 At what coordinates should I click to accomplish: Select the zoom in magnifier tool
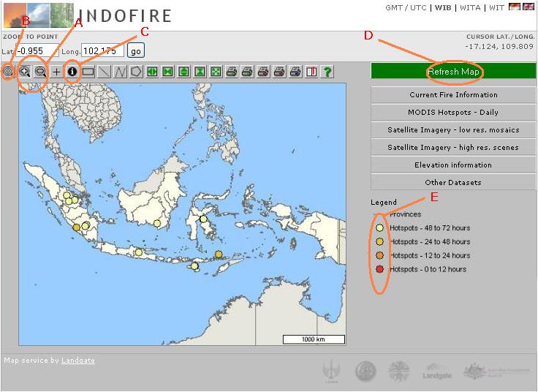[x=25, y=72]
